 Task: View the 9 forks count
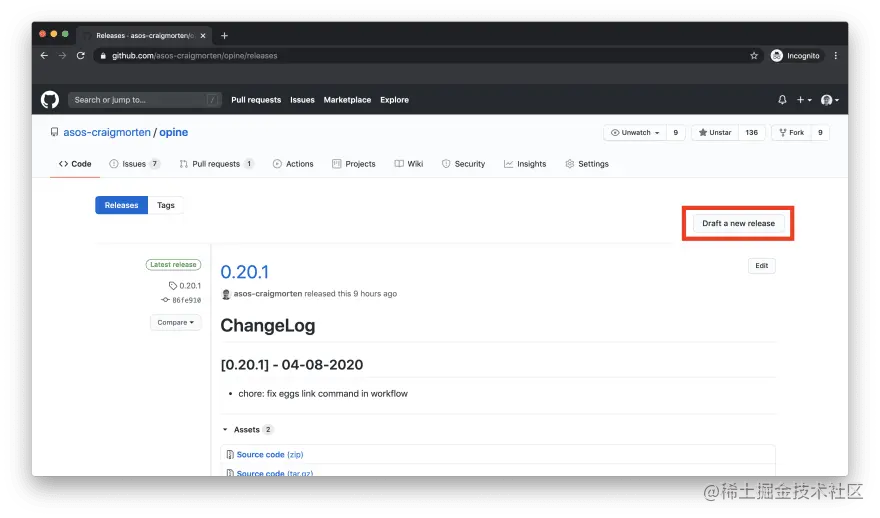[820, 132]
